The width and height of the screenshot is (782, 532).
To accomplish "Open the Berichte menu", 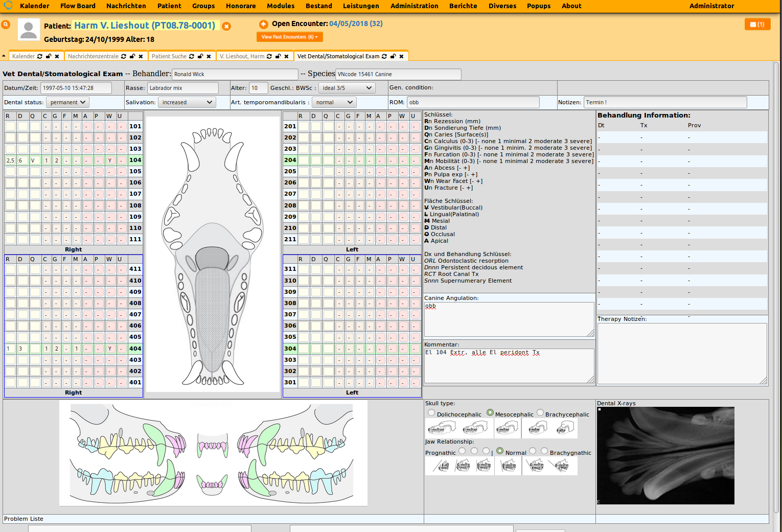I will (463, 6).
